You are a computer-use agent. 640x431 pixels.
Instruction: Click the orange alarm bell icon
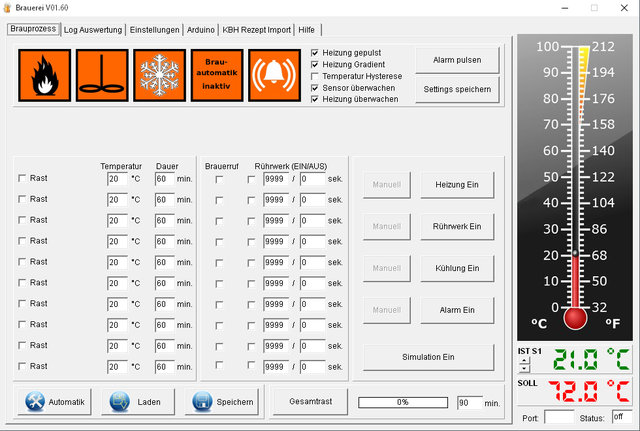click(x=273, y=76)
